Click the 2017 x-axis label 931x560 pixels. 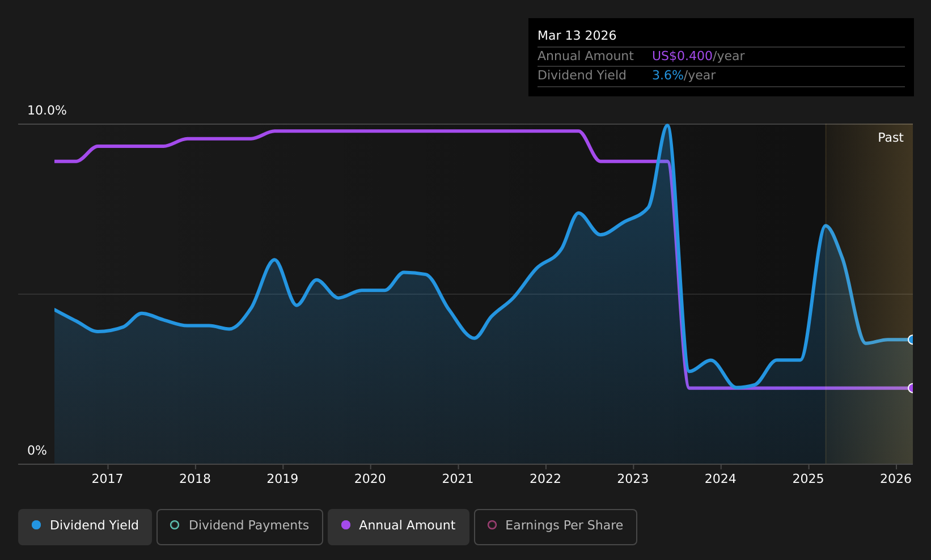(107, 479)
